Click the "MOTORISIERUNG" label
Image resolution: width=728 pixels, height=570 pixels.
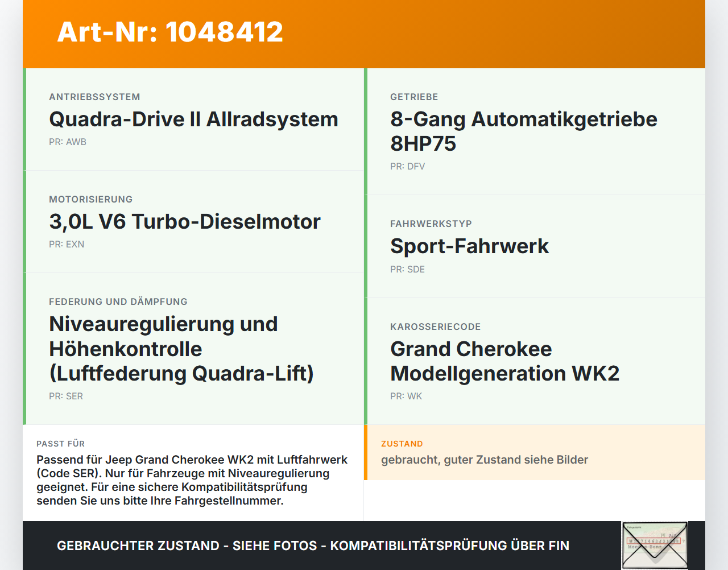[90, 200]
